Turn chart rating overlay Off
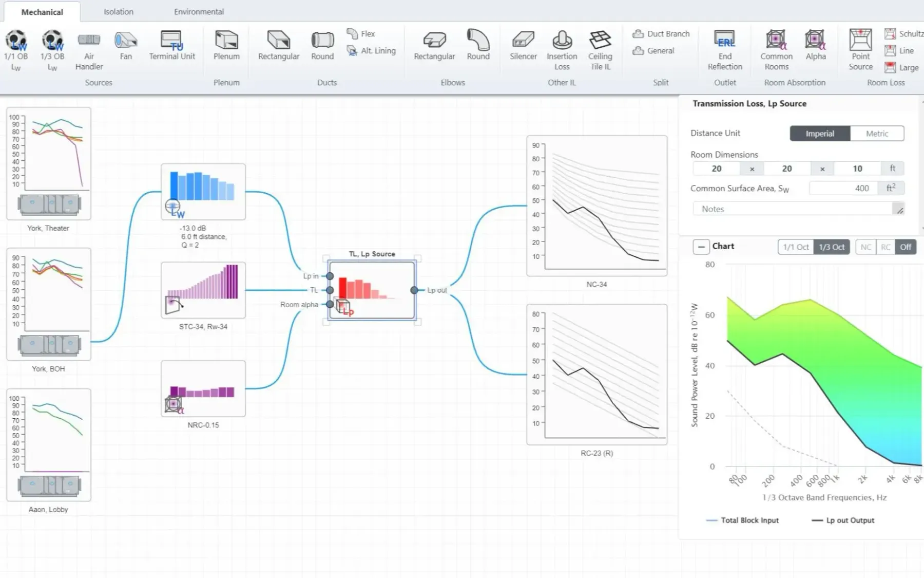The image size is (924, 578). click(x=906, y=247)
